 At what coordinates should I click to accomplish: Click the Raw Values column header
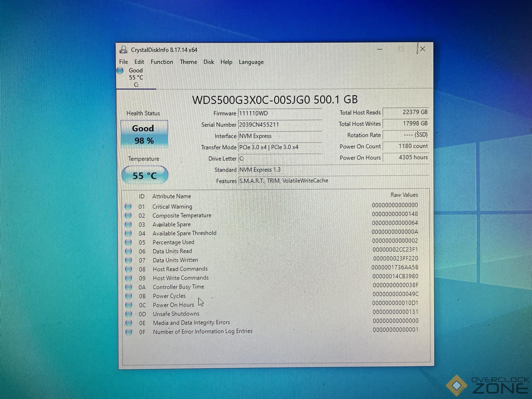point(404,195)
